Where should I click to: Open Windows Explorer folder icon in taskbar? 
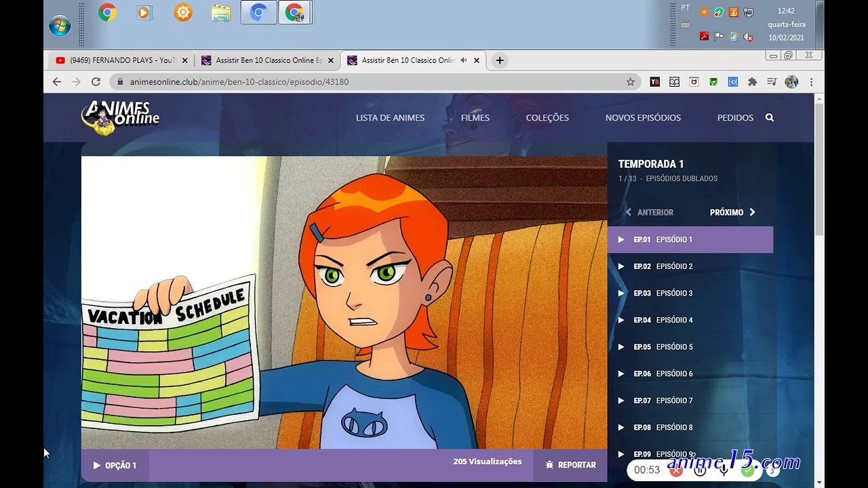tap(221, 13)
